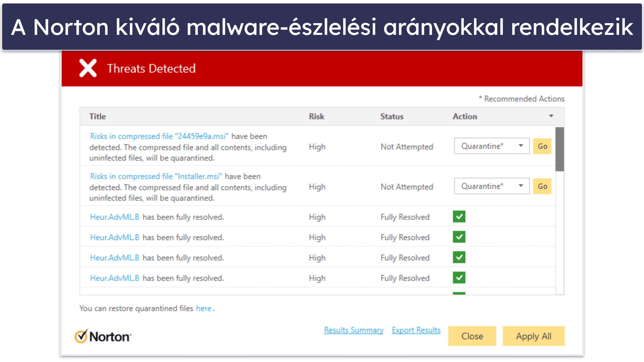Click Apply All button to execute actions
This screenshot has height=362, width=644.
click(533, 335)
